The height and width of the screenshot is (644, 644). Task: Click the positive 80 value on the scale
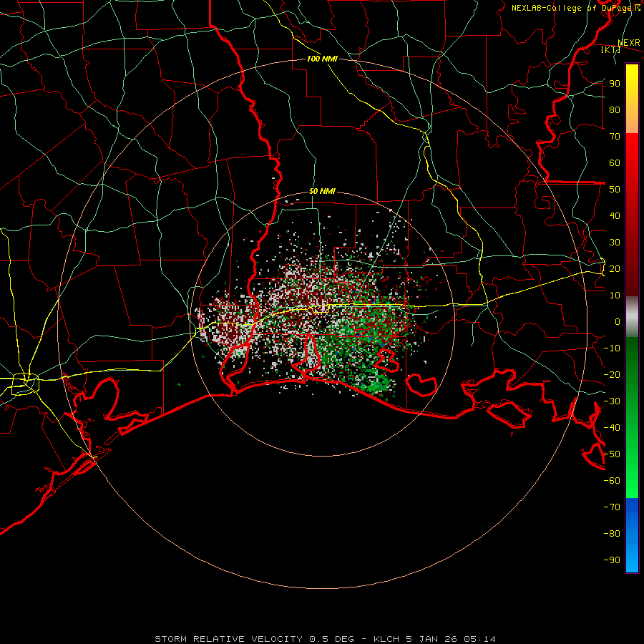(615, 110)
